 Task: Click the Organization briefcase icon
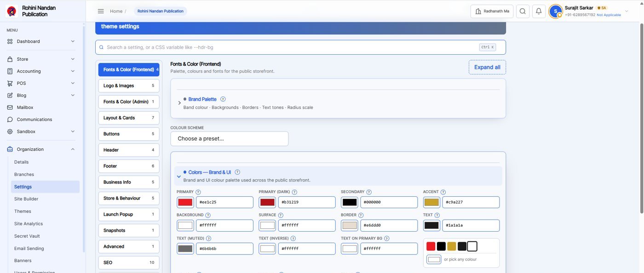click(10, 149)
